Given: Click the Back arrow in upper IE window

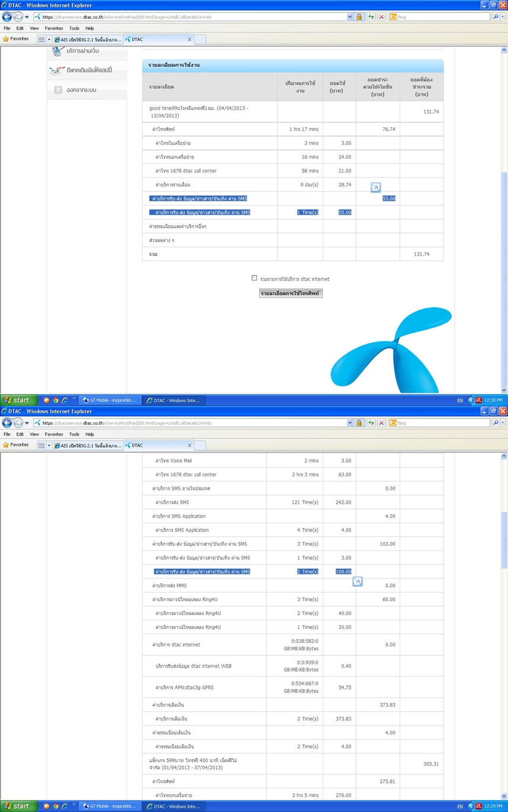Looking at the screenshot, I should (x=7, y=17).
